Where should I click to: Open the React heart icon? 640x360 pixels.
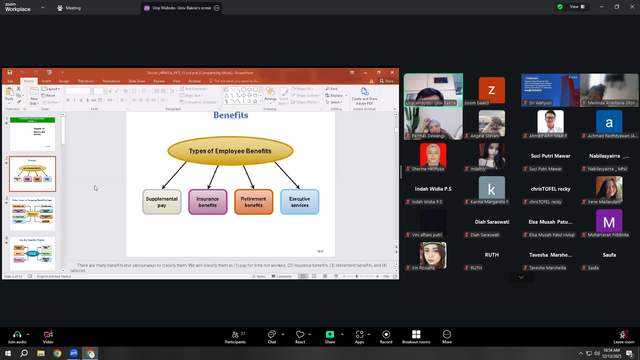(x=300, y=334)
